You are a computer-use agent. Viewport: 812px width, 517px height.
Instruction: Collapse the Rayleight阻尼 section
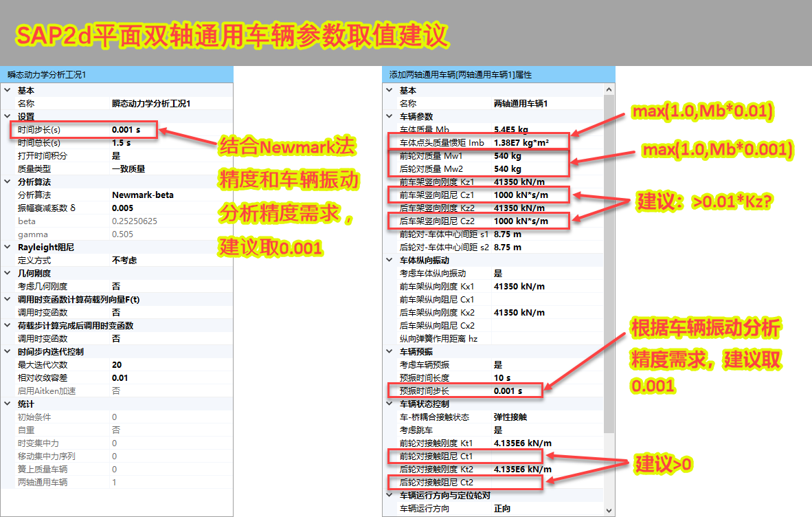pos(8,247)
